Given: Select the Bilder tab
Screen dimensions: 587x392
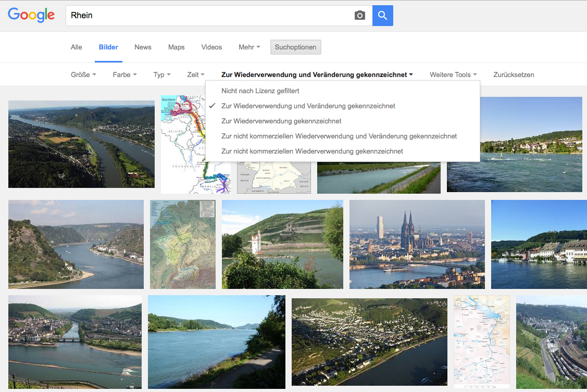Looking at the screenshot, I should pos(108,47).
